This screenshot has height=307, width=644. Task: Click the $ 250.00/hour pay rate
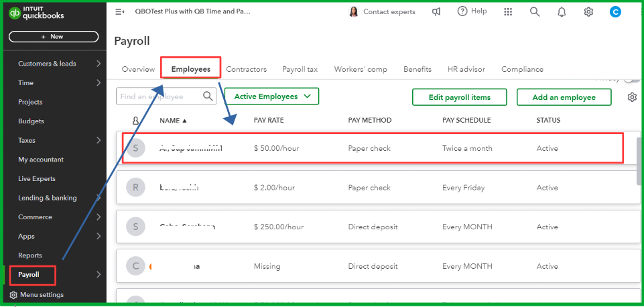pos(279,227)
